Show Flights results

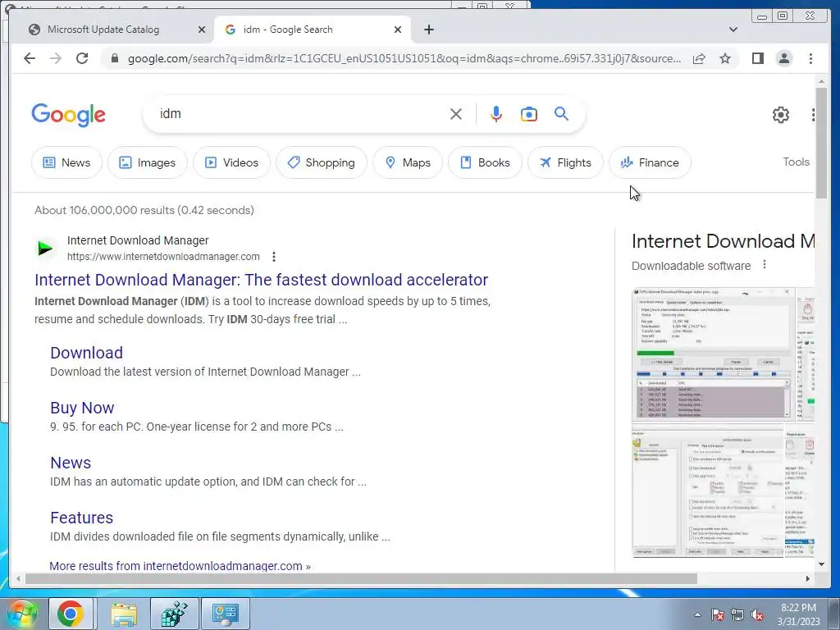565,162
